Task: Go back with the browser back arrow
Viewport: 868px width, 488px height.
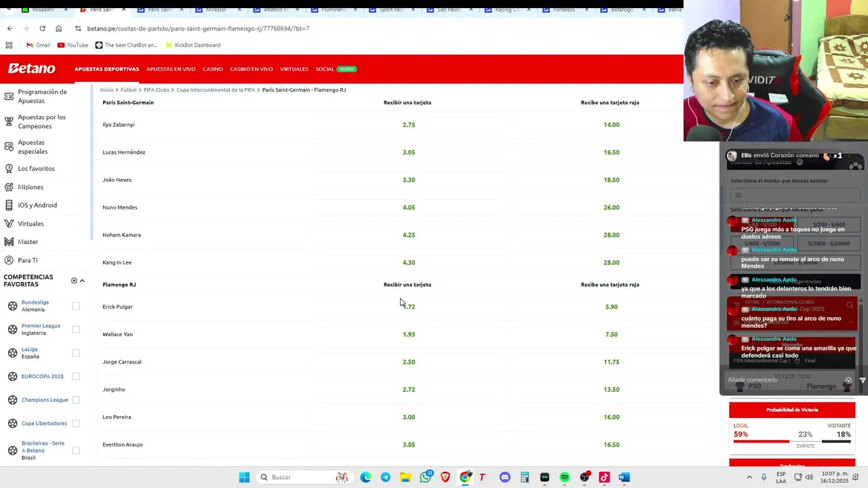Action: click(x=9, y=28)
